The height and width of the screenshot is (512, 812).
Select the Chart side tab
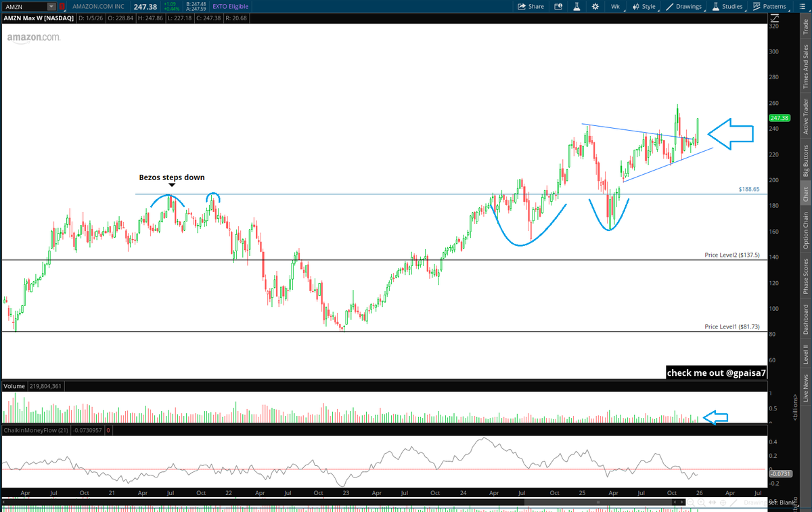tap(805, 194)
